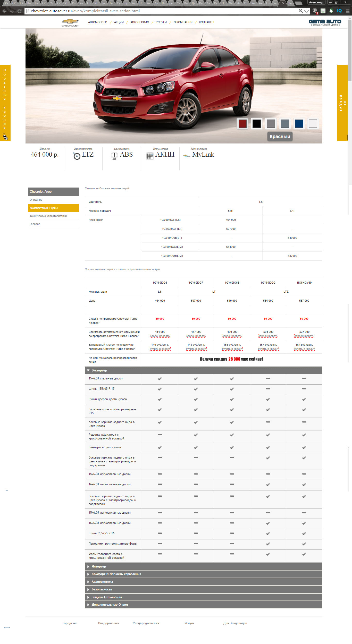Open the АКЦИИ menu item
Screen dimensions: 352x644
[x=119, y=22]
